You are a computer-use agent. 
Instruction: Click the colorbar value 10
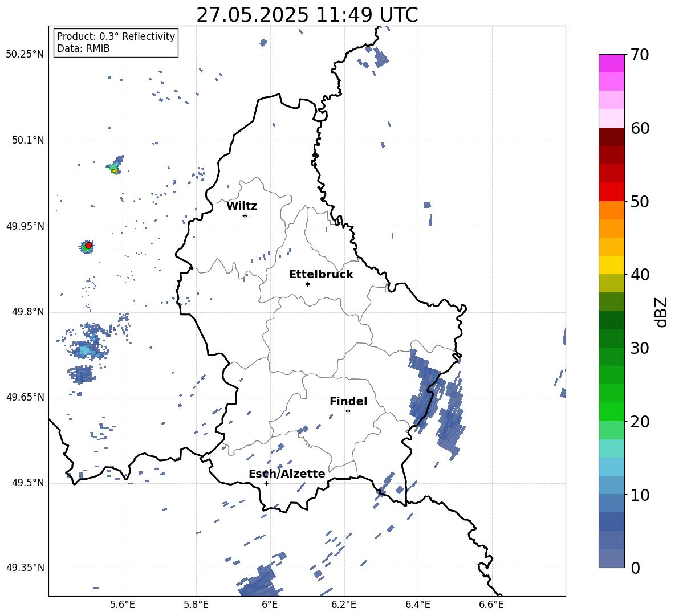click(640, 495)
